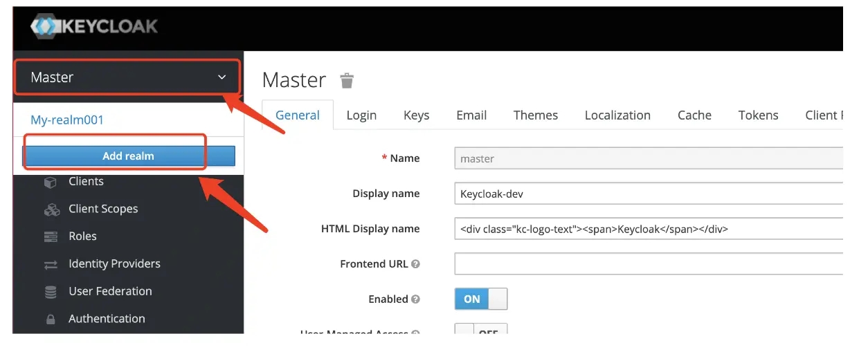Click the Identity Providers arrows icon
The width and height of the screenshot is (868, 354).
(51, 264)
